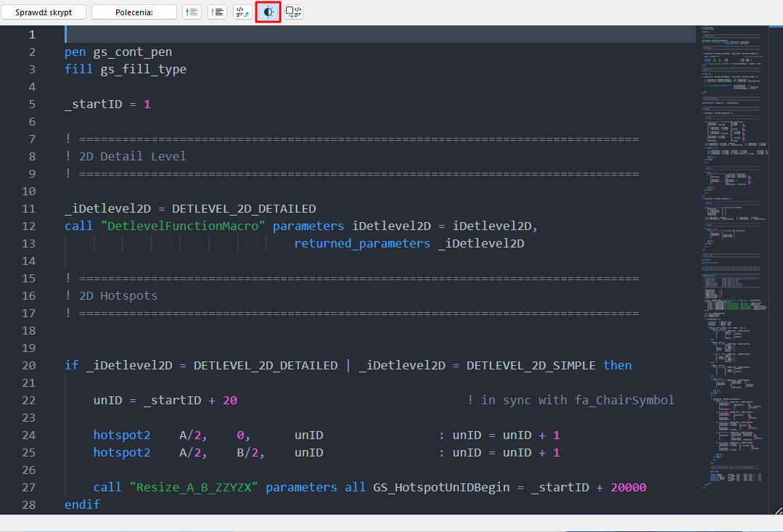Click the comment selected lines icon

(x=192, y=12)
